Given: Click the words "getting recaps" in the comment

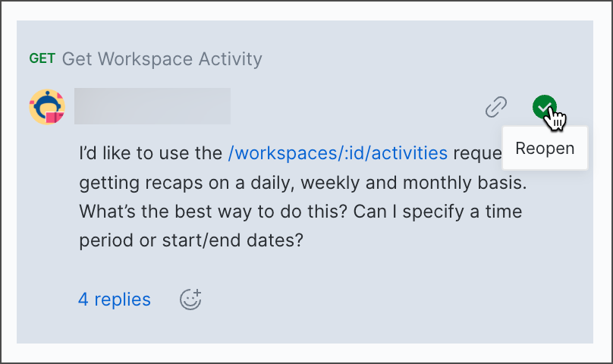Looking at the screenshot, I should (x=133, y=182).
